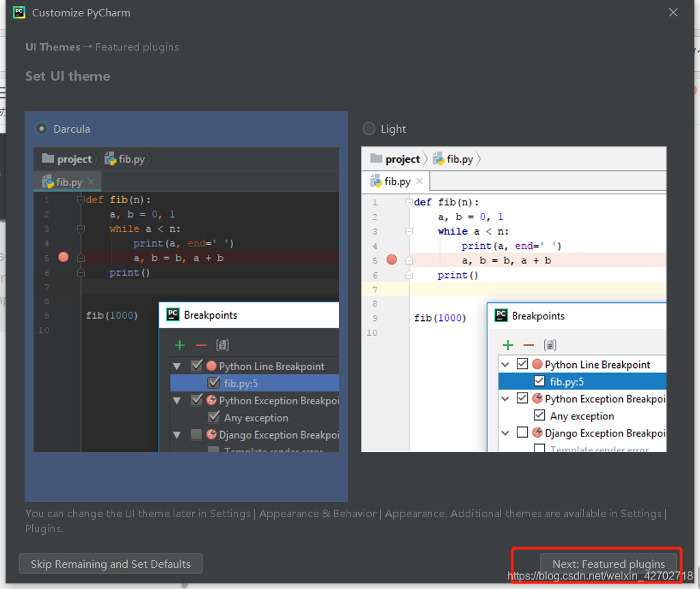Click Python Exception lightning icon in Darcula list
This screenshot has height=589, width=700.
pyautogui.click(x=211, y=400)
